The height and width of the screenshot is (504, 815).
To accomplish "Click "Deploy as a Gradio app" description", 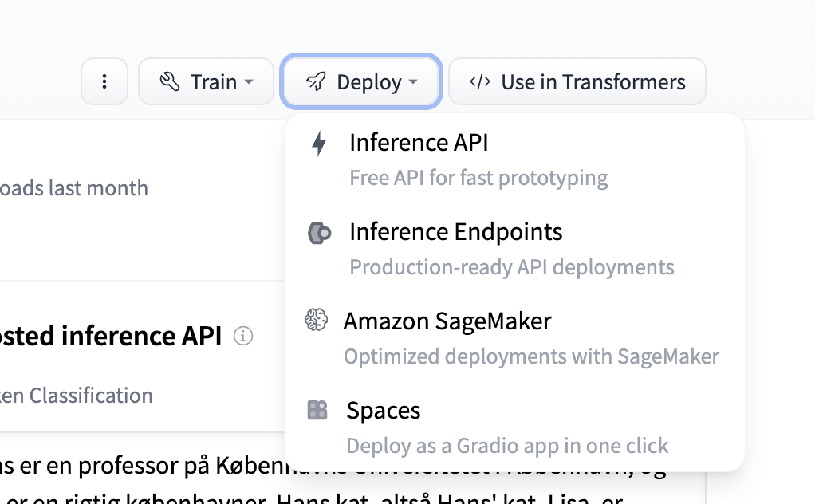I will [507, 446].
